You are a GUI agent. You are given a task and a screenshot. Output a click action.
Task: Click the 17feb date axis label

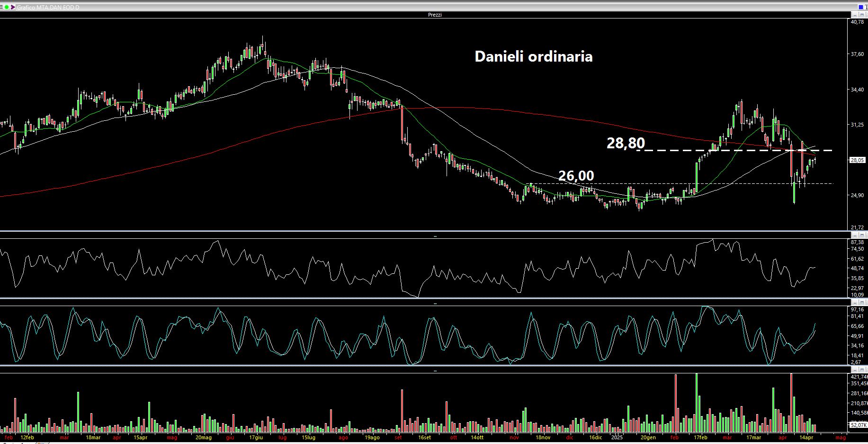pyautogui.click(x=700, y=437)
